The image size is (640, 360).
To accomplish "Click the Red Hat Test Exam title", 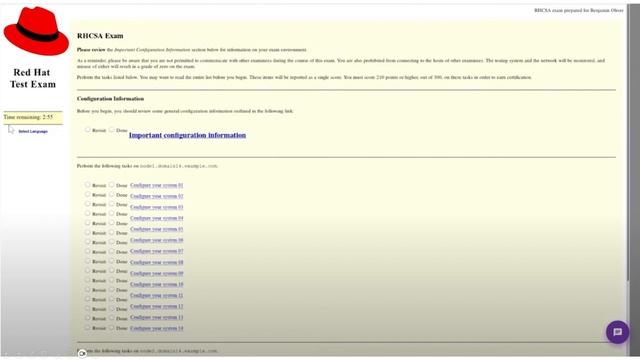I will point(33,78).
